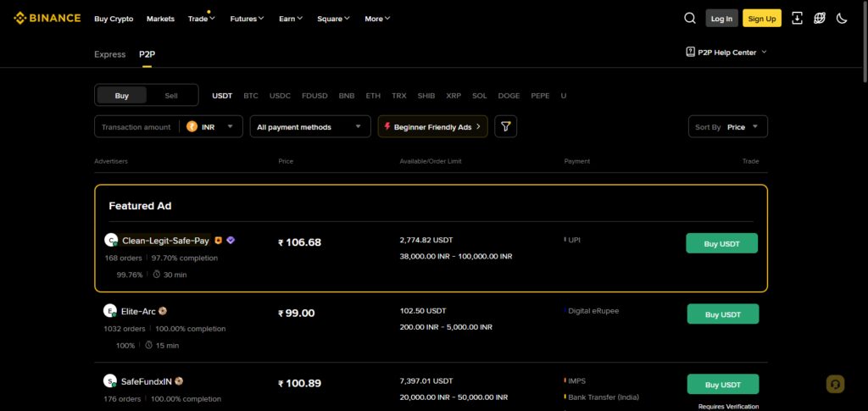Select the BTC coin tab
The width and height of the screenshot is (868, 411).
[x=251, y=96]
